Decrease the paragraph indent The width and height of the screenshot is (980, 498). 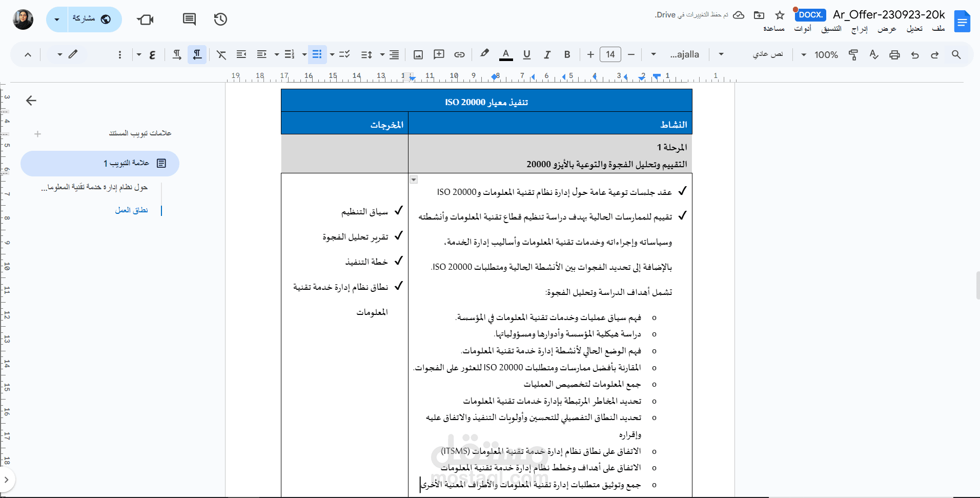(262, 54)
